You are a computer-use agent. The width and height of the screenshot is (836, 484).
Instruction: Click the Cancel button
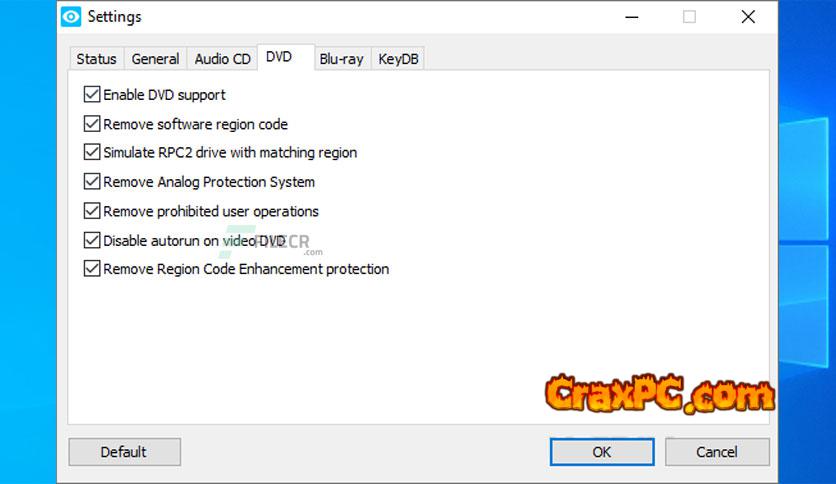point(717,452)
